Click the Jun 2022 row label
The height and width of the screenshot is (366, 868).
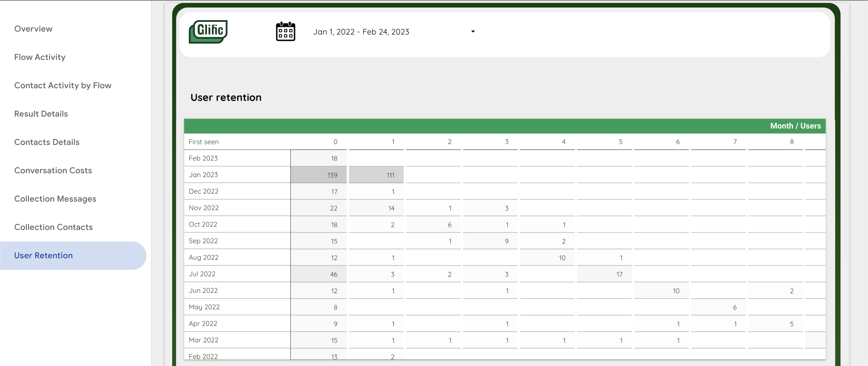point(203,290)
